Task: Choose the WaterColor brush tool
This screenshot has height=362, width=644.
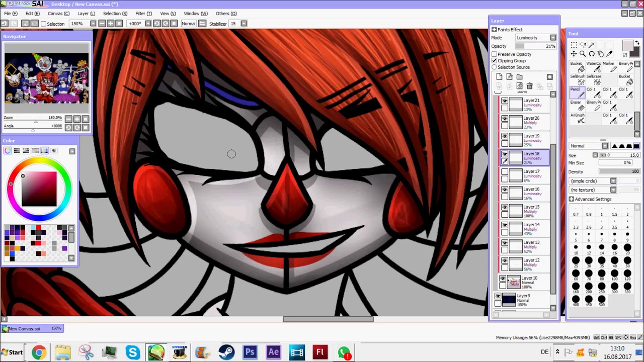Action: pyautogui.click(x=594, y=67)
